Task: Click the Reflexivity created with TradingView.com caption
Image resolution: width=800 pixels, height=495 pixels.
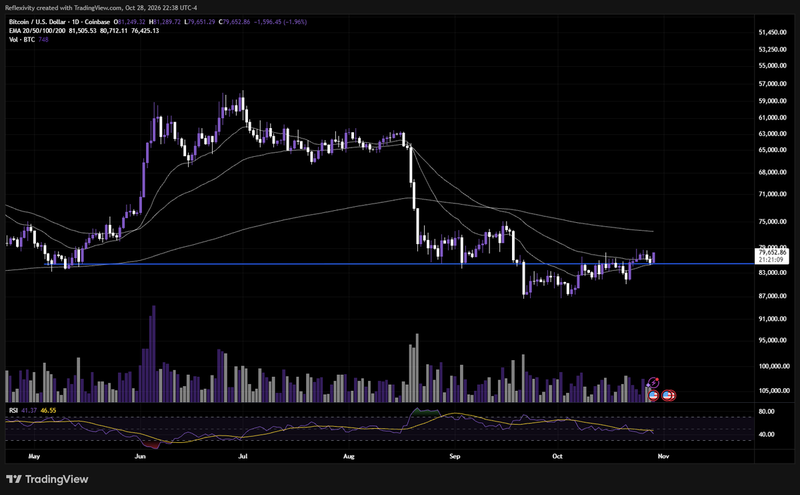Action: coord(101,8)
